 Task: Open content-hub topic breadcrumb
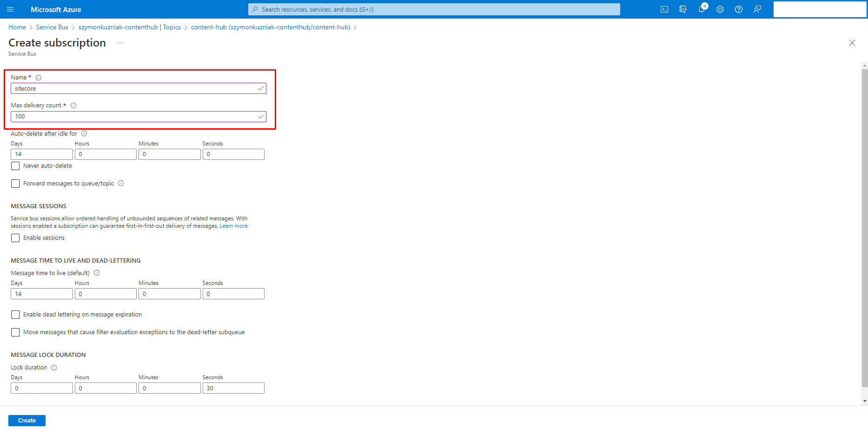[x=271, y=27]
